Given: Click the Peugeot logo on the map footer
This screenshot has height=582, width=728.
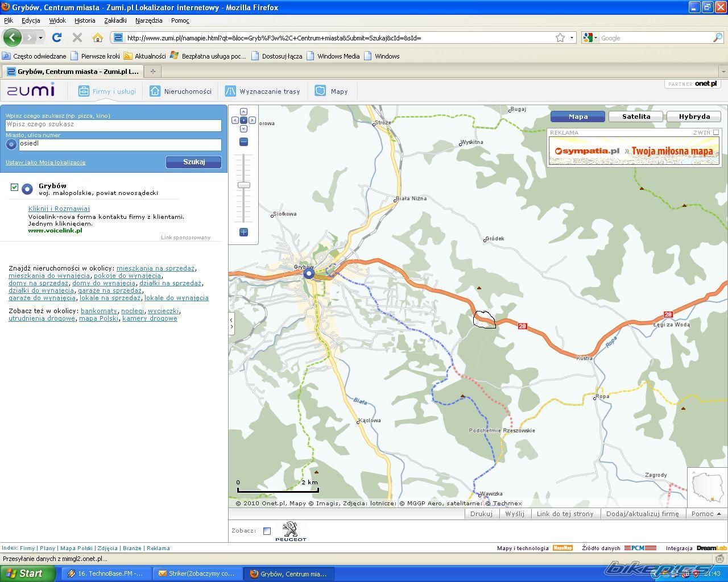Looking at the screenshot, I should [x=291, y=531].
